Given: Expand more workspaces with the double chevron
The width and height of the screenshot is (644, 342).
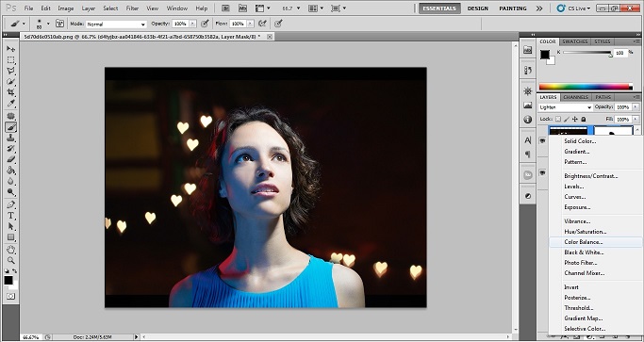Looking at the screenshot, I should 539,8.
